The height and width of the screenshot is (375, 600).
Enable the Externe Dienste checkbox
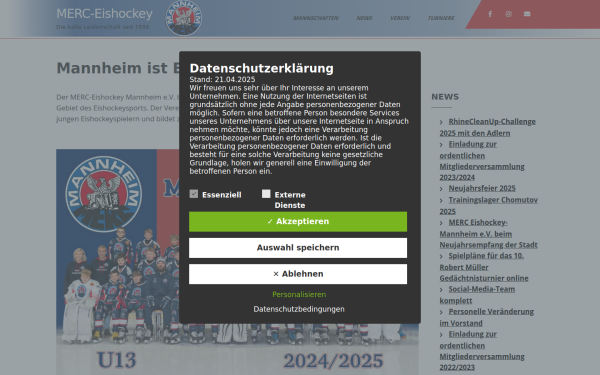[266, 194]
